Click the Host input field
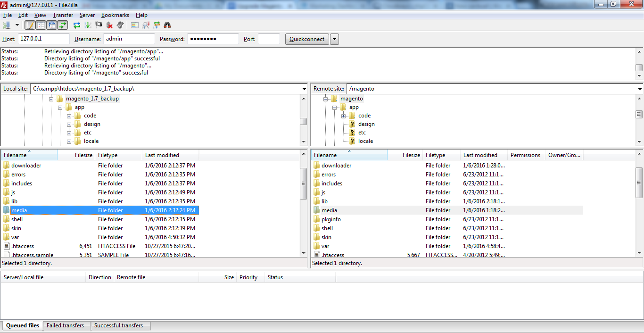644x333 pixels. tap(44, 39)
